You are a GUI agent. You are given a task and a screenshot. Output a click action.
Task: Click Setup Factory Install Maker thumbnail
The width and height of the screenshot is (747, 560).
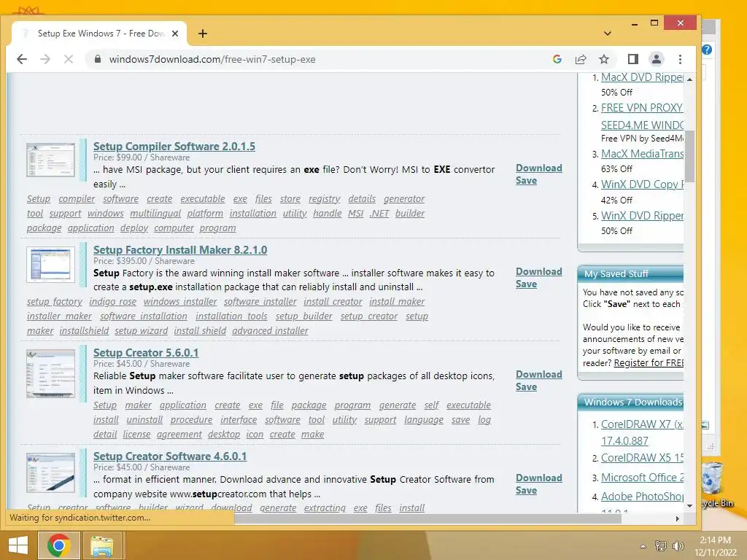[x=50, y=265]
